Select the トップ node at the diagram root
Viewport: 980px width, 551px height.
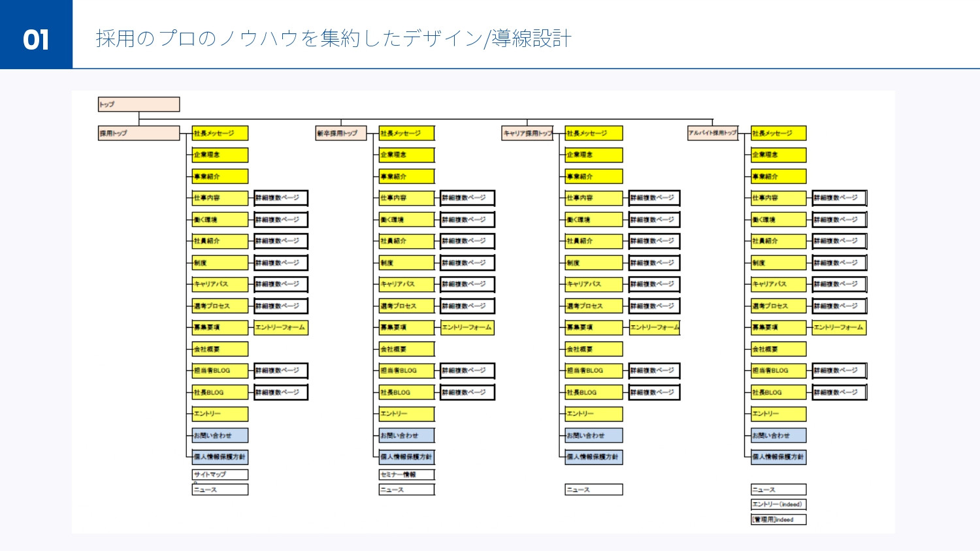pos(138,104)
